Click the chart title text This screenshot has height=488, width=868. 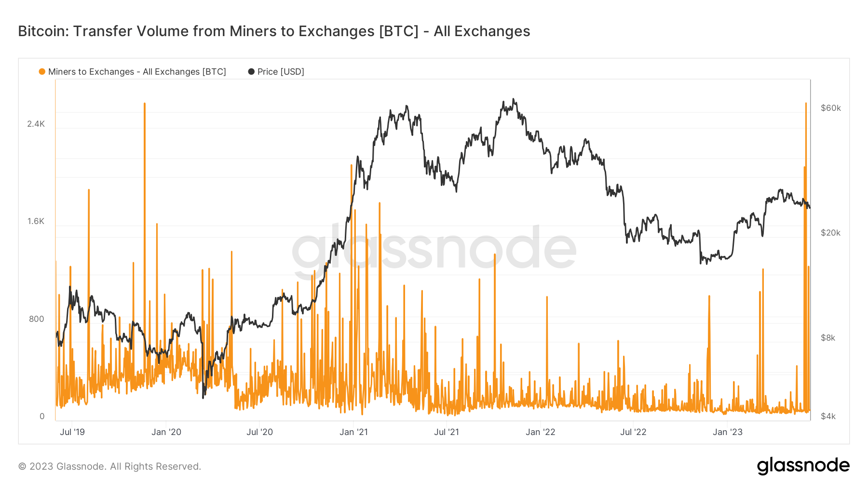[274, 31]
